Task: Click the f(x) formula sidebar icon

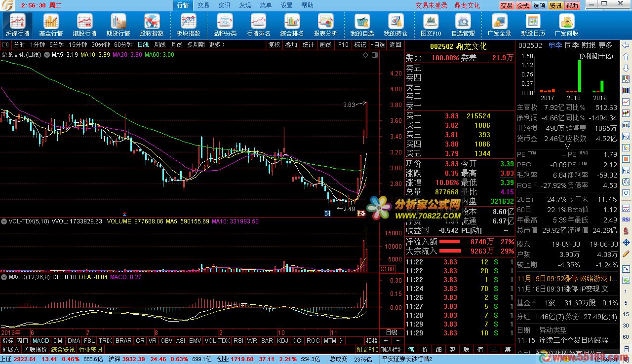Action: tap(626, 182)
